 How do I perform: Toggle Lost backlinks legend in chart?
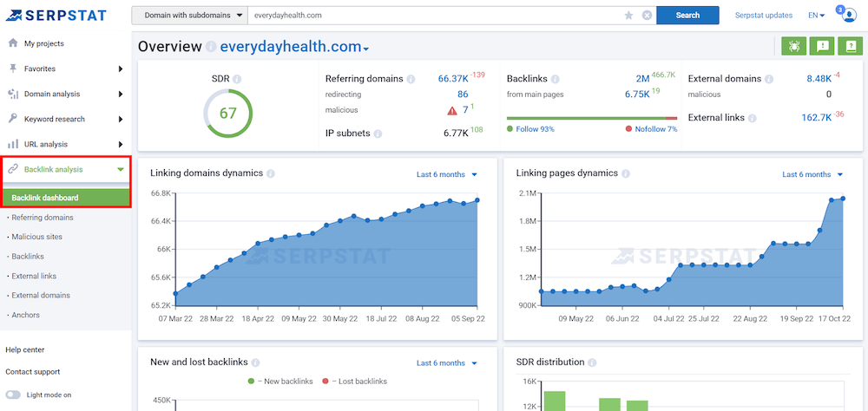(x=353, y=381)
